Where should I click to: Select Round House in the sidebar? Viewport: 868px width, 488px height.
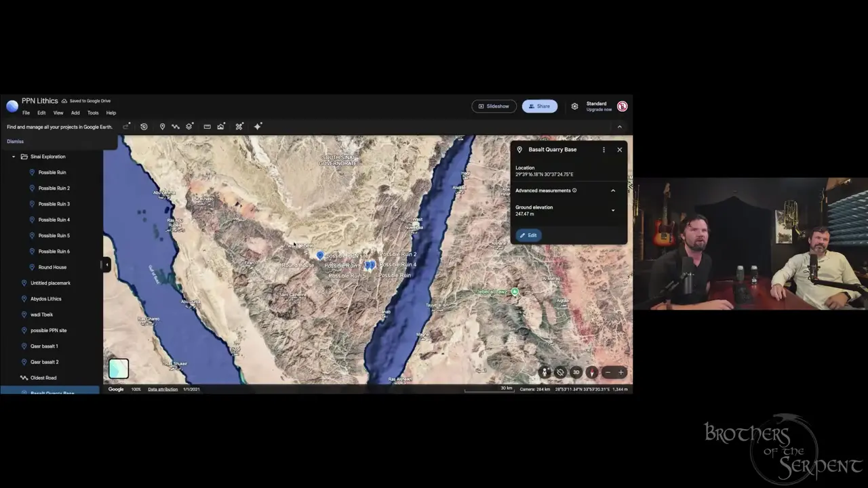pos(51,267)
